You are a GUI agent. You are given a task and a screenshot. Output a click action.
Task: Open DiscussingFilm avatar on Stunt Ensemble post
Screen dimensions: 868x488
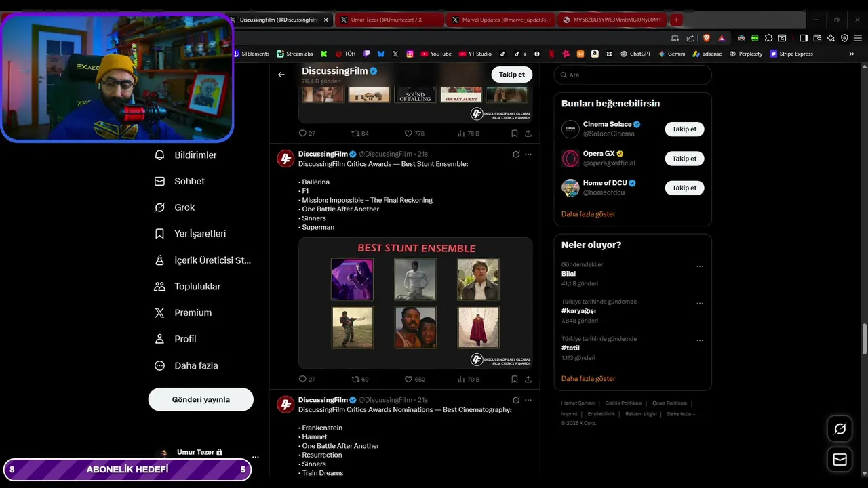pyautogui.click(x=285, y=159)
